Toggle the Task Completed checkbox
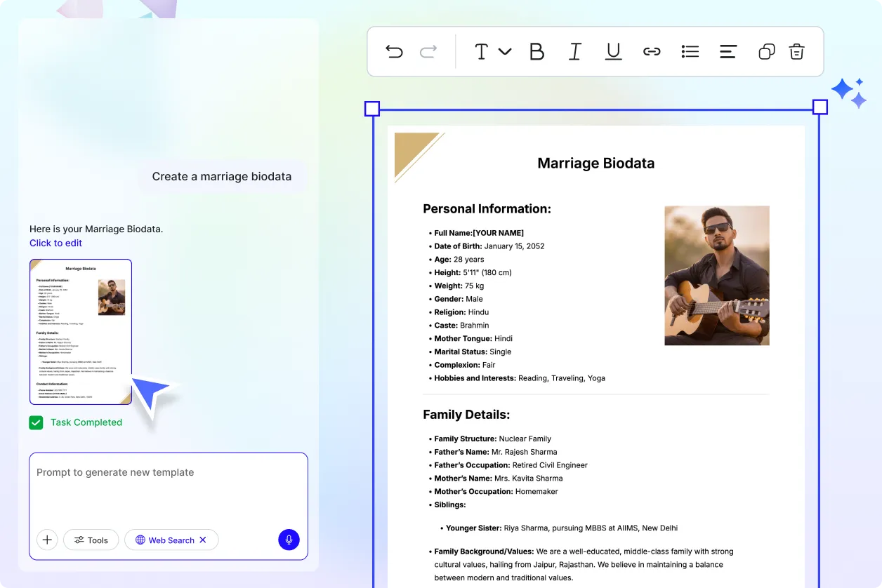The image size is (882, 588). click(x=36, y=422)
